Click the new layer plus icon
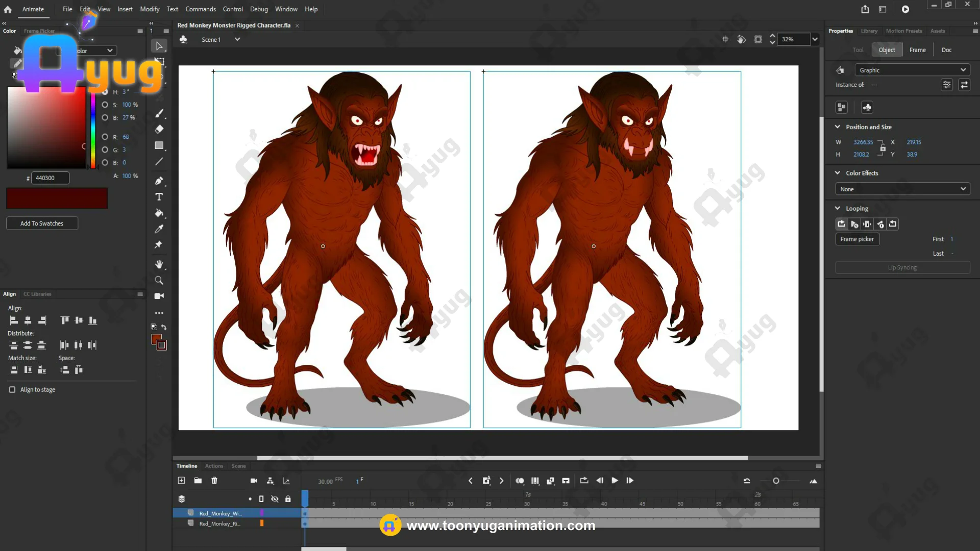 (x=181, y=481)
